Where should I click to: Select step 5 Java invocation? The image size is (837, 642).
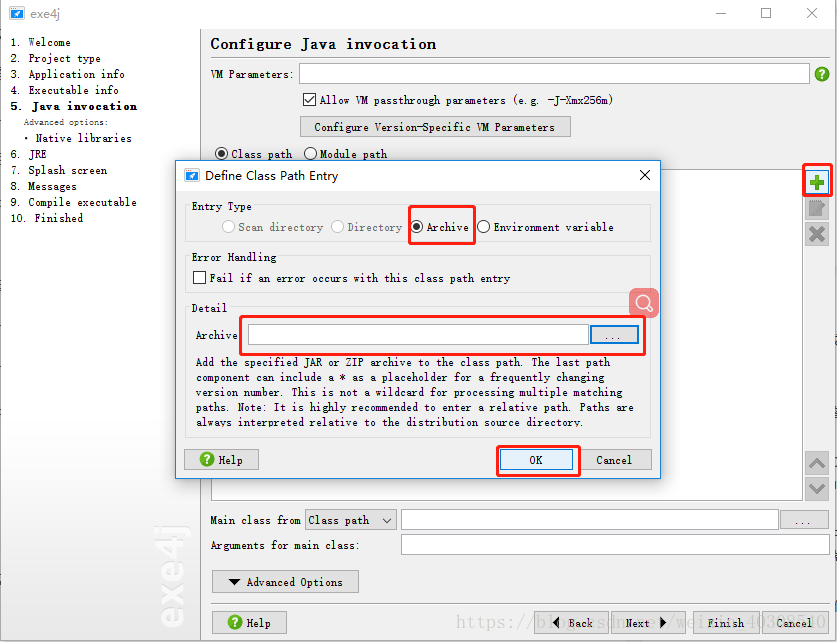click(74, 106)
